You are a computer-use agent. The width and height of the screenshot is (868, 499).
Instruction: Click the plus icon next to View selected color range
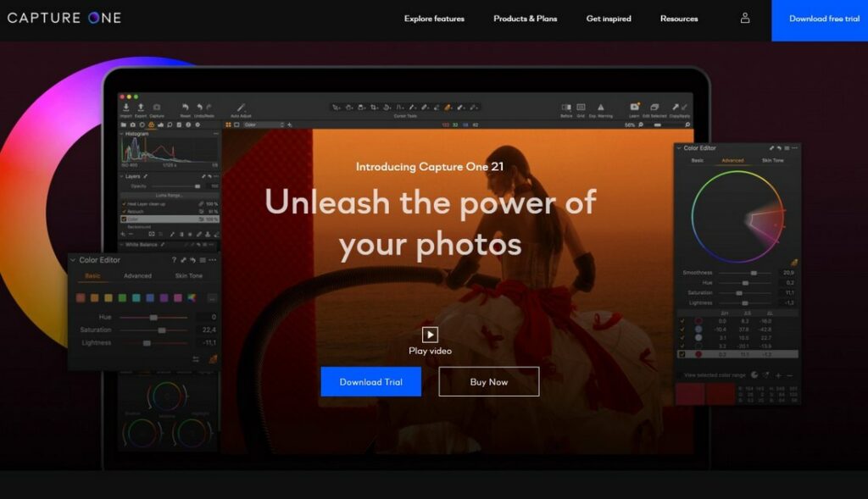click(778, 375)
